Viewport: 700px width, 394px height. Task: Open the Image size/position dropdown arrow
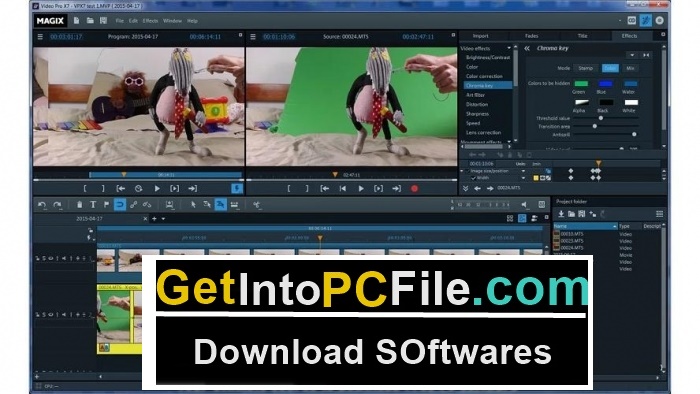(x=523, y=171)
